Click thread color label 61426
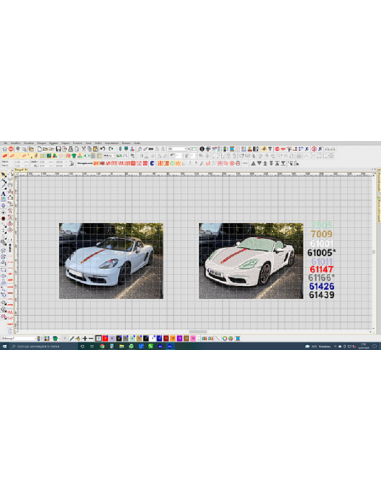The width and height of the screenshot is (381, 492). coord(321,286)
